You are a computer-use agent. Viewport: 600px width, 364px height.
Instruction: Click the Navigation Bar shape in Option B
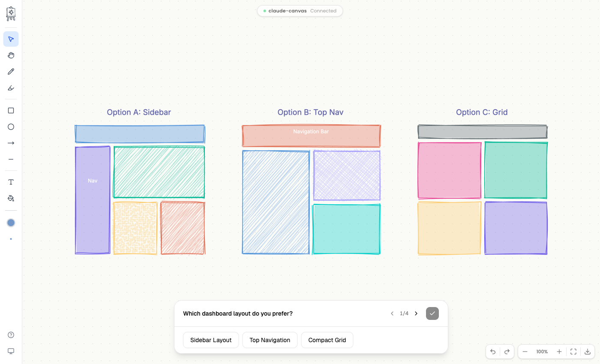click(311, 135)
